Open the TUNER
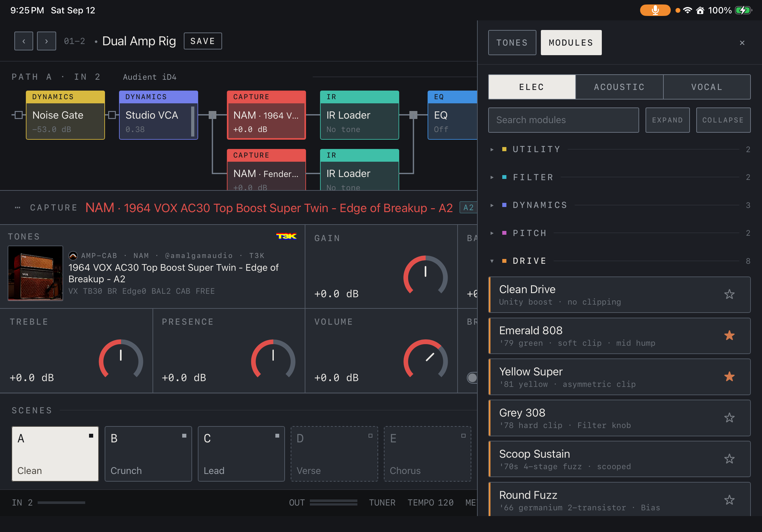This screenshot has width=762, height=532. (382, 502)
